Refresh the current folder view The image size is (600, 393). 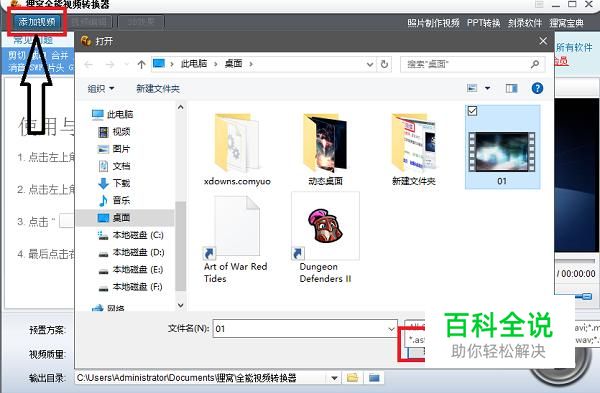pos(384,64)
